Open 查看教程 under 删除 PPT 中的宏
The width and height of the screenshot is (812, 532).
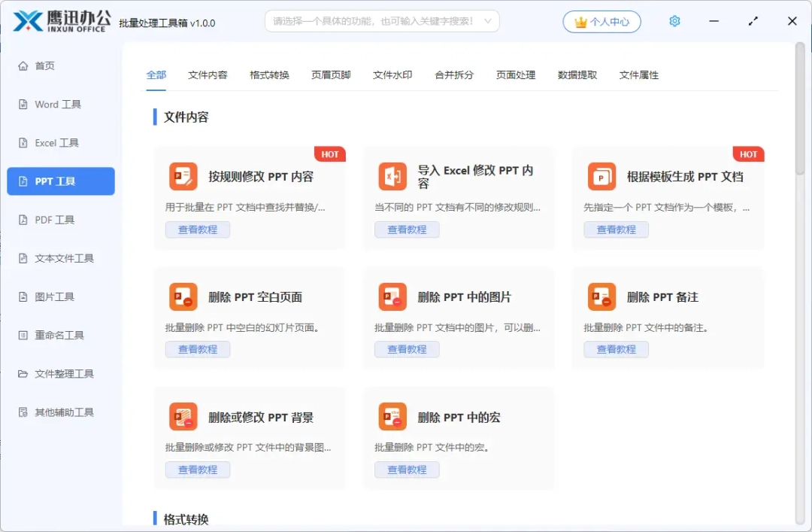coord(407,469)
